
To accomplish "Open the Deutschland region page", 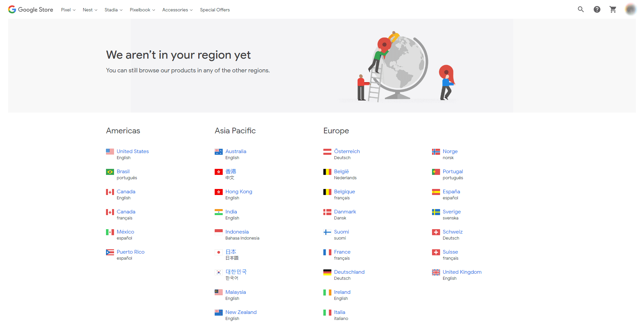I will click(x=349, y=272).
